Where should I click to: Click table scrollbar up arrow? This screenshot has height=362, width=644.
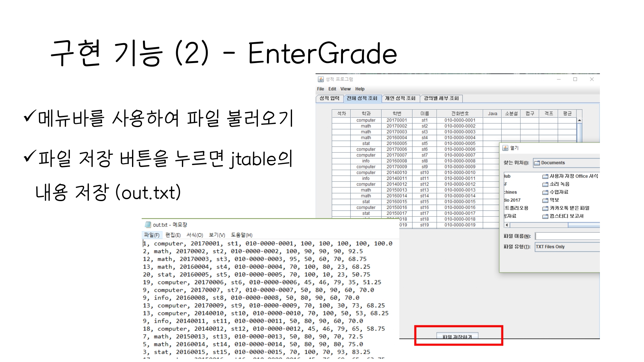coord(579,120)
